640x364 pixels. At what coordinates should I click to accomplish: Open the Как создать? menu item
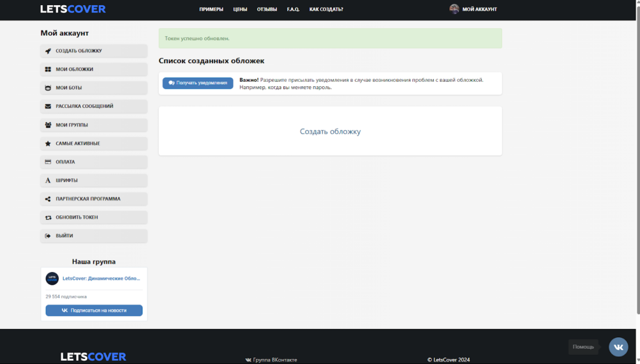(326, 9)
